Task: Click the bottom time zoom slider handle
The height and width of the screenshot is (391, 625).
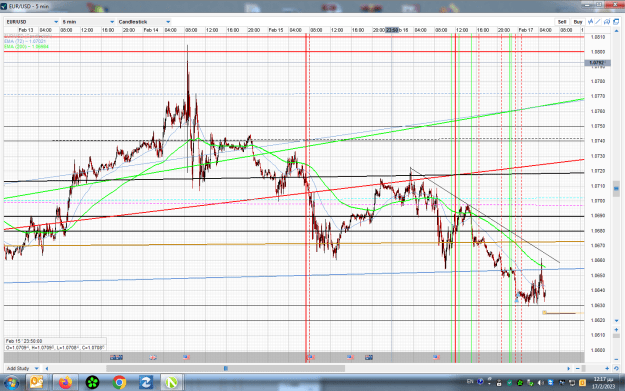Action: tap(584, 369)
